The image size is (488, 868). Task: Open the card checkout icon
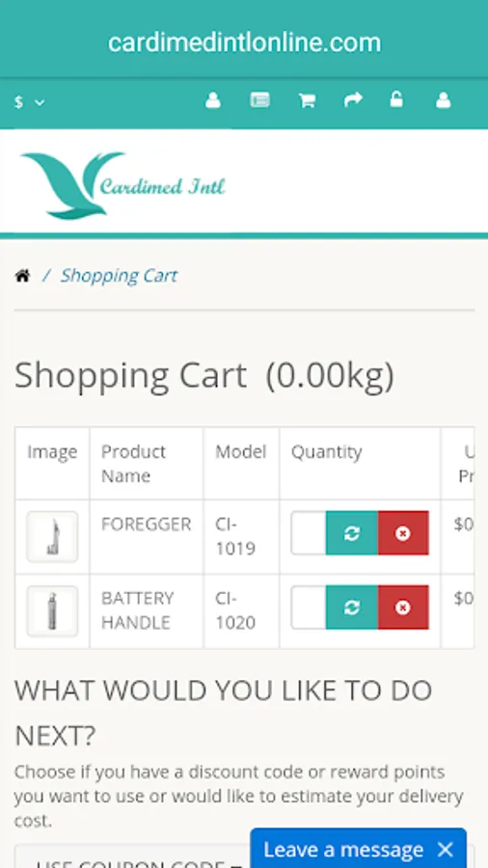(x=260, y=100)
